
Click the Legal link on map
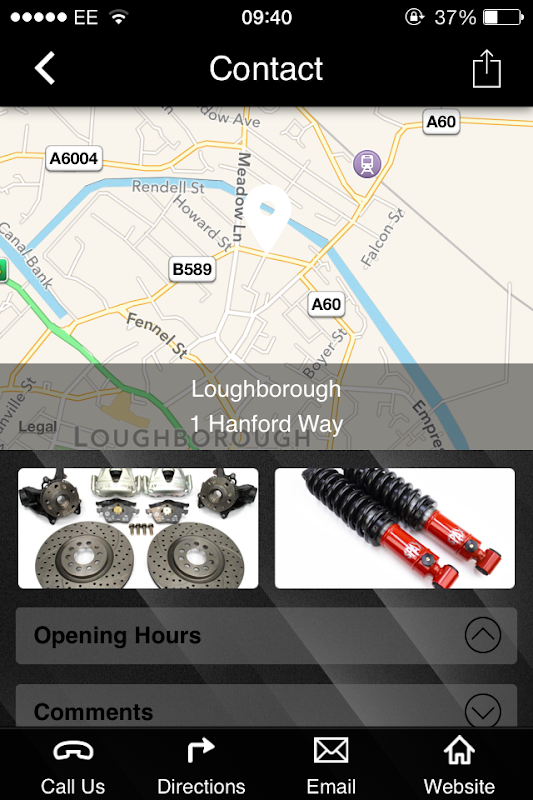38,426
